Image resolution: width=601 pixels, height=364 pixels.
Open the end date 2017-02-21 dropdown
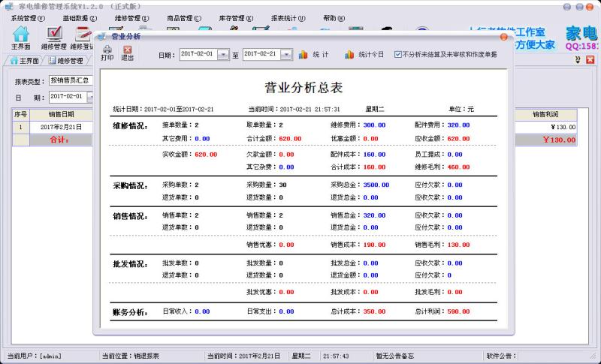(x=286, y=55)
